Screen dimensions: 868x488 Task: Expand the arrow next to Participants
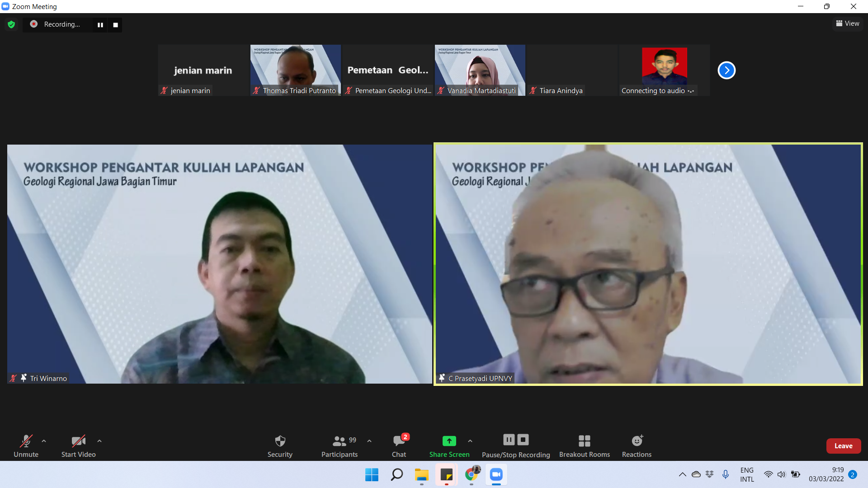369,441
